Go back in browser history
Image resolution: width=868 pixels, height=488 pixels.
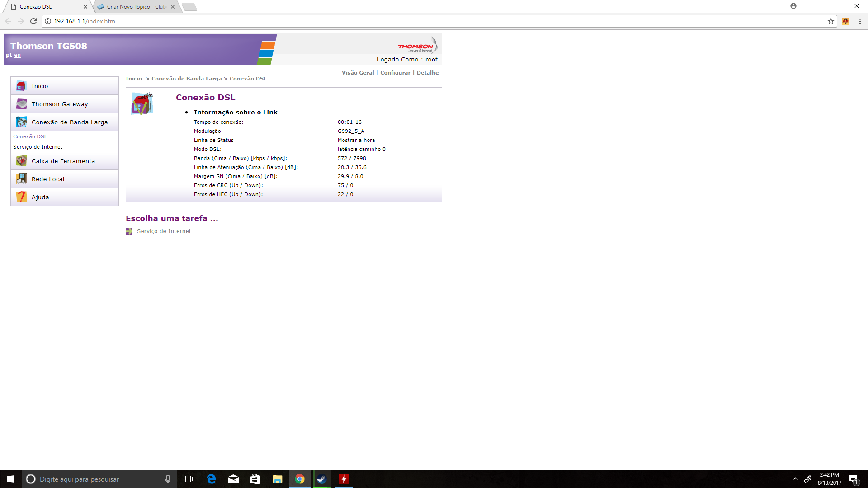[x=8, y=21]
